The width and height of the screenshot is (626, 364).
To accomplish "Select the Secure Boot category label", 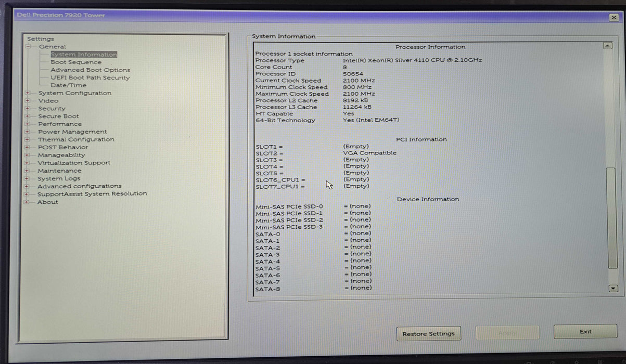I will tap(59, 116).
